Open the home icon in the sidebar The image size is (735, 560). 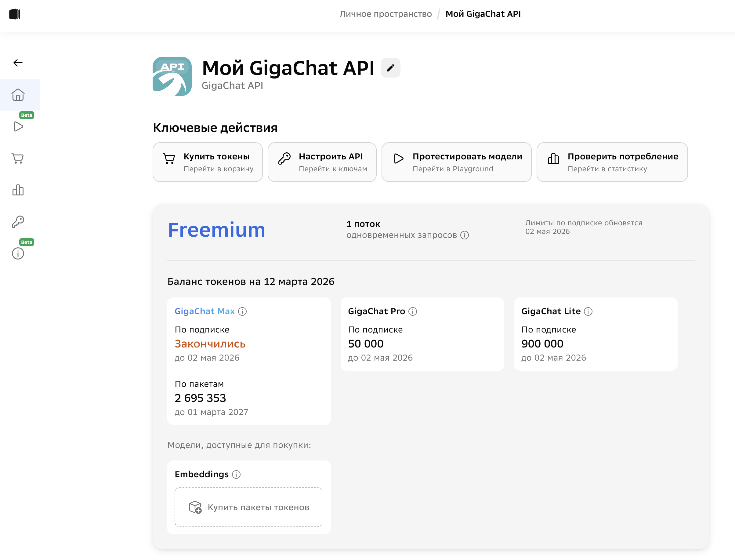click(x=18, y=95)
